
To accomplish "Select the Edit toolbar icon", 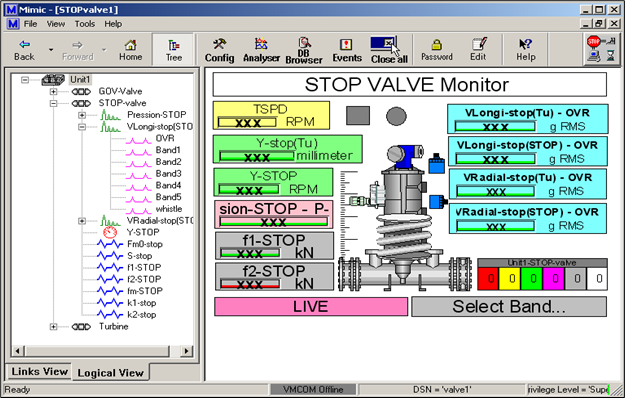I will (x=478, y=50).
